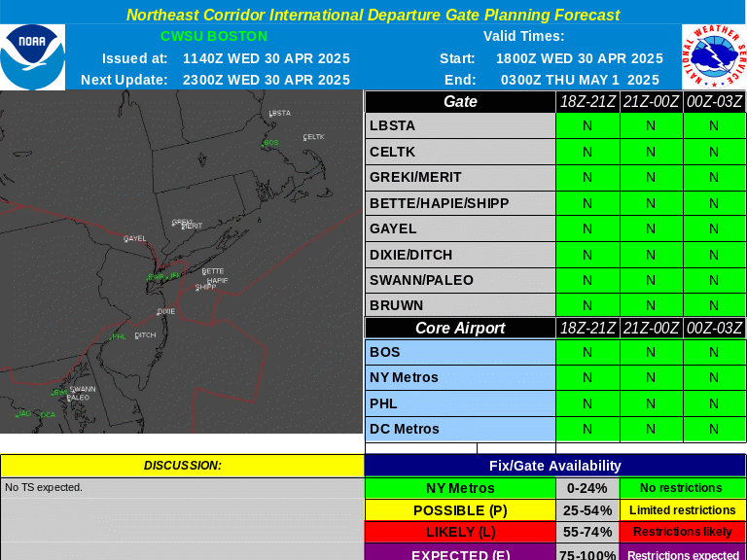This screenshot has height=560, width=747.
Task: Click the GAYEL gate row label
Action: tap(460, 229)
